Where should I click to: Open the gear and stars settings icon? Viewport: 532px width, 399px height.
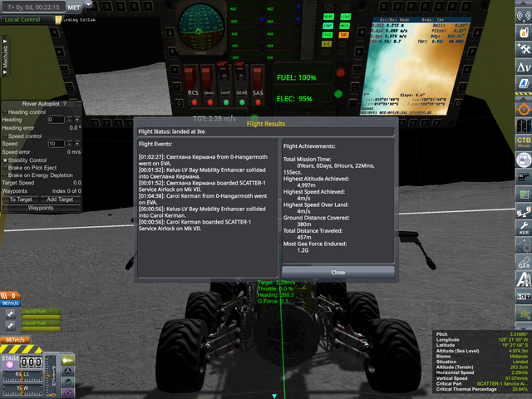pos(524,245)
